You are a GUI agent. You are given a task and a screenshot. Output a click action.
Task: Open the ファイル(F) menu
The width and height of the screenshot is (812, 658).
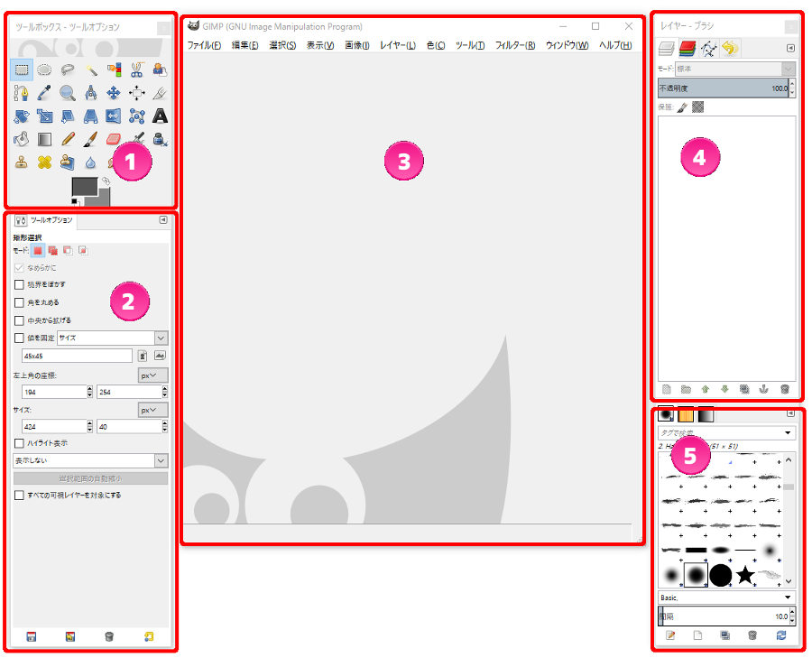[x=204, y=45]
